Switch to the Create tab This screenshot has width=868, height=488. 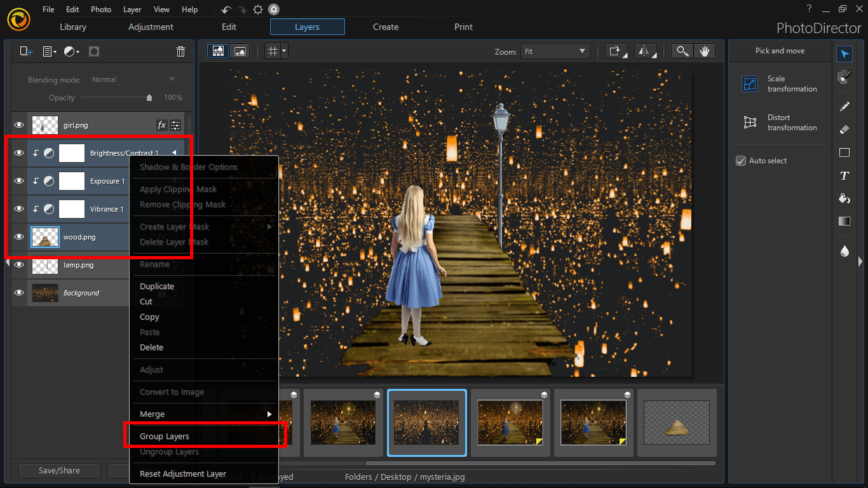[386, 27]
